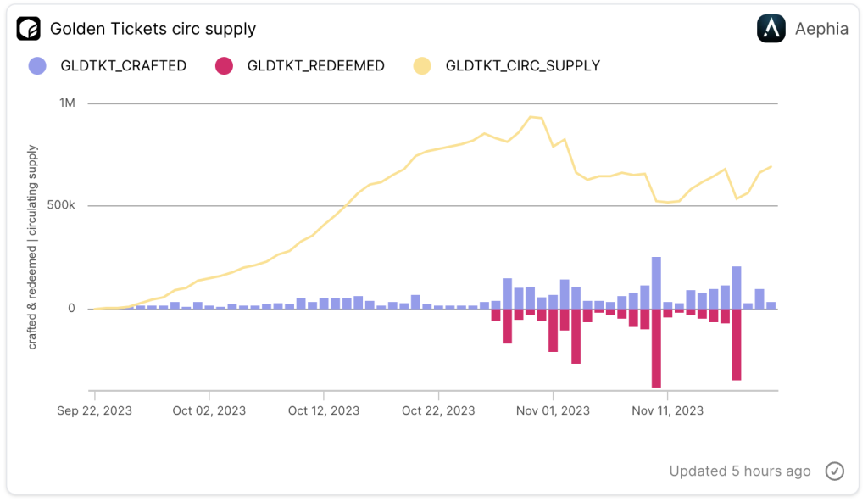Click the verified checkmark status icon
The image size is (868, 502).
(835, 471)
